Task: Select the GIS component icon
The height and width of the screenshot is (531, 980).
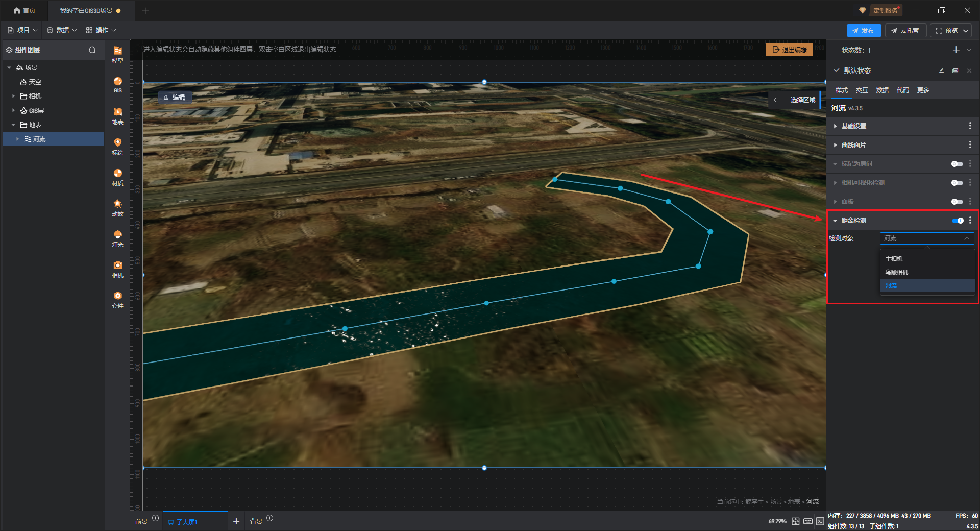Action: point(117,84)
